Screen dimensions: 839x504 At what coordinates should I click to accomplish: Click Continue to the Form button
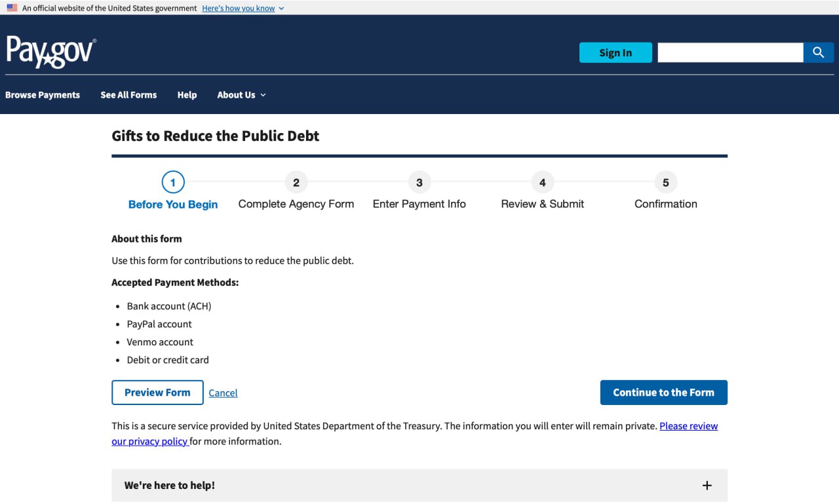[x=663, y=393]
